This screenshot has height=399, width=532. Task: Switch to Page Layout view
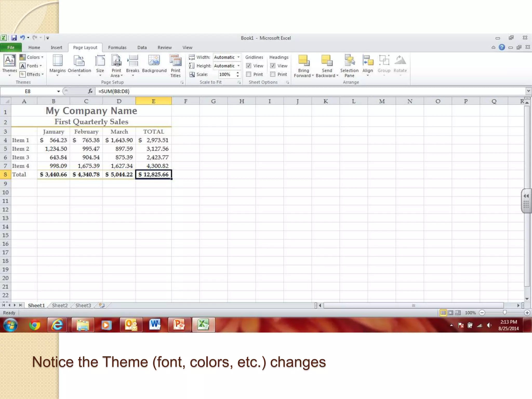pyautogui.click(x=451, y=313)
